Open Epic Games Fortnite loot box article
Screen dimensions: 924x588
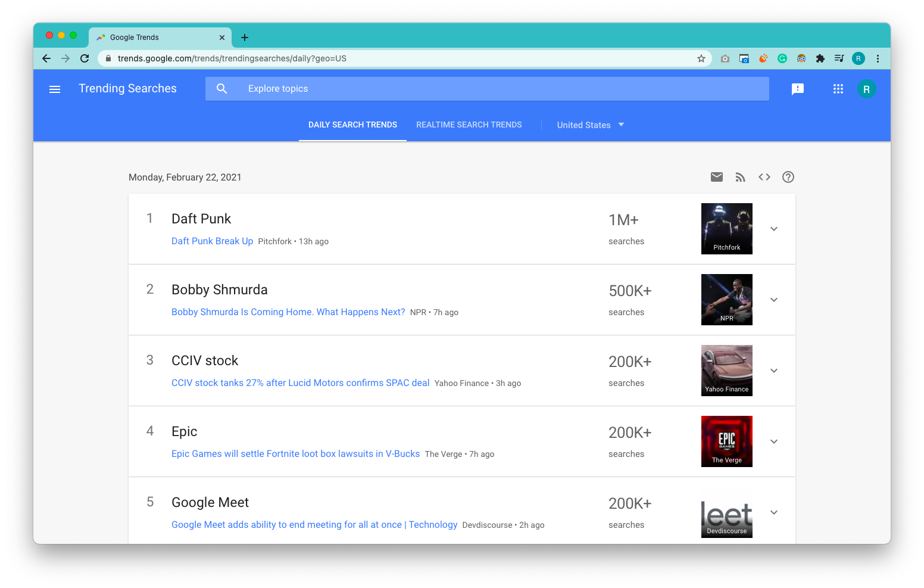(x=296, y=453)
